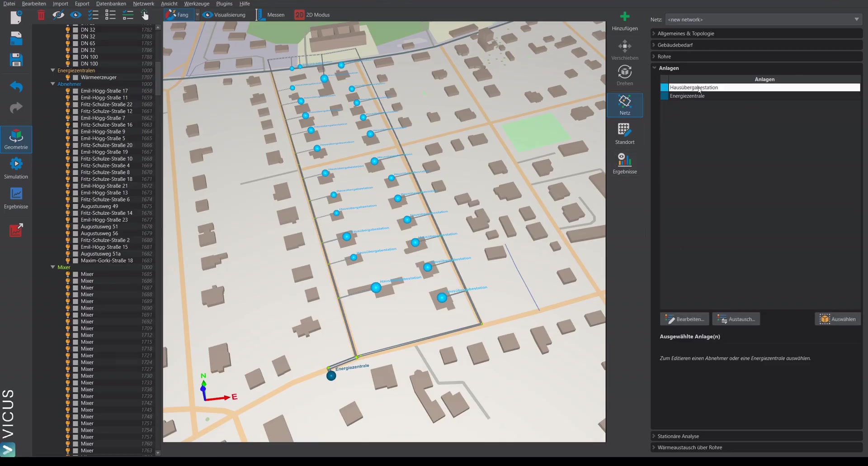Hide selected objects (crossed eye icon)

tap(58, 15)
